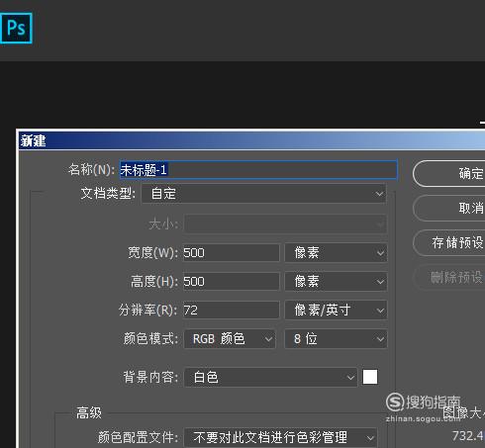Click the 732.4 image size value
The width and height of the screenshot is (485, 448).
click(468, 436)
